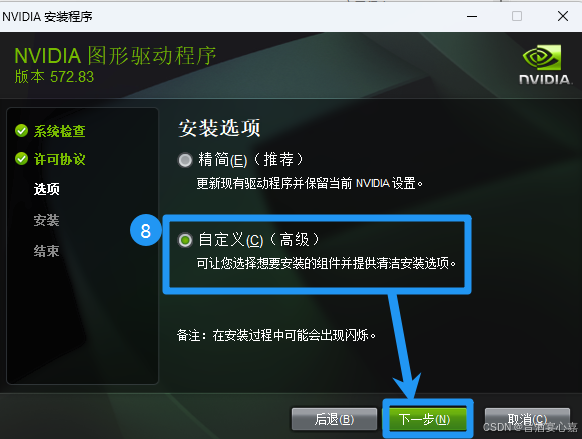The image size is (582, 439).
Task: Go back with the 后退(B) button
Action: pos(334,419)
